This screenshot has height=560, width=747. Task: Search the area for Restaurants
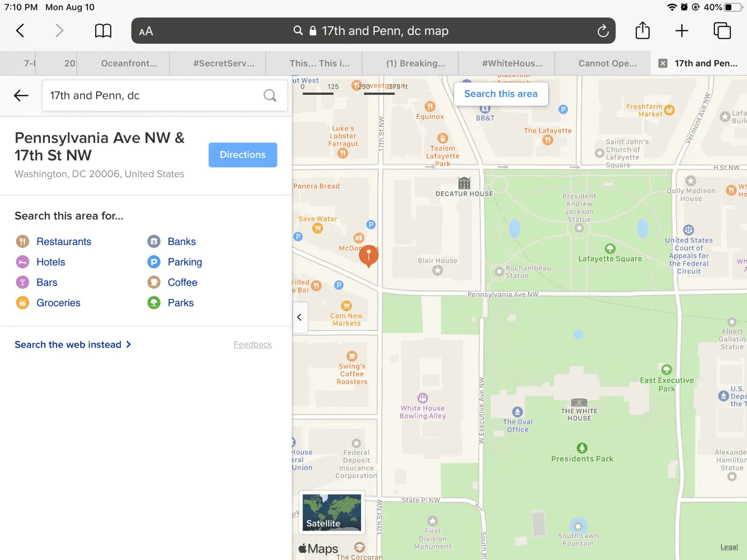pos(63,242)
